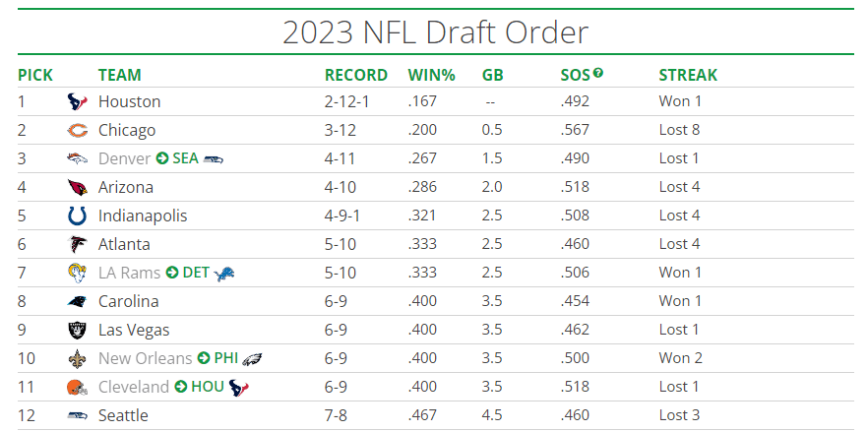868x432 pixels.
Task: Click the Arizona Cardinals logo
Action: click(77, 187)
